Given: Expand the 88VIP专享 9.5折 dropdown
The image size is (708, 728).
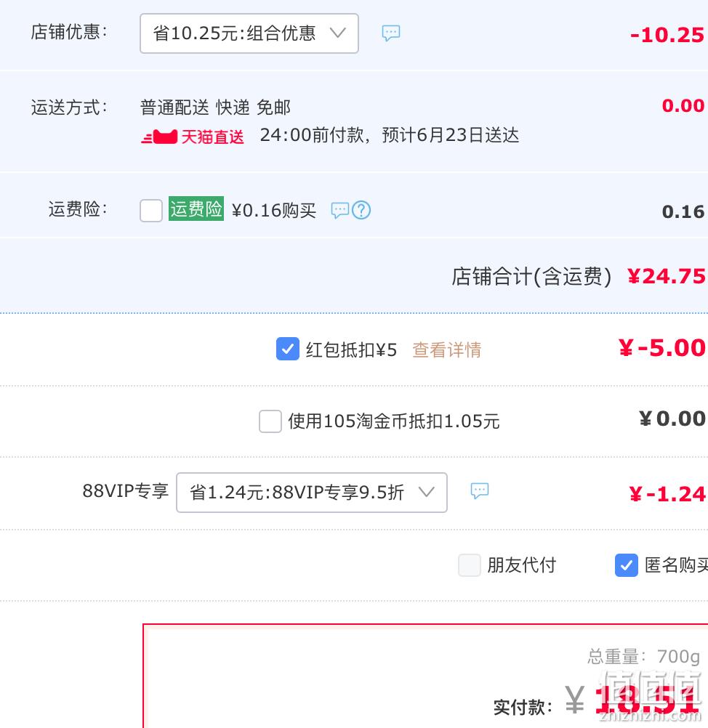Looking at the screenshot, I should (x=312, y=493).
